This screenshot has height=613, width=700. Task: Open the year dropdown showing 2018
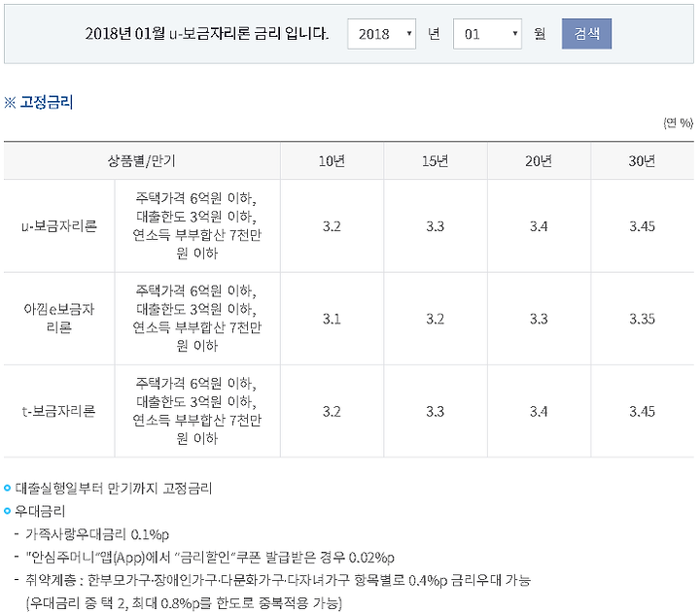coord(382,34)
